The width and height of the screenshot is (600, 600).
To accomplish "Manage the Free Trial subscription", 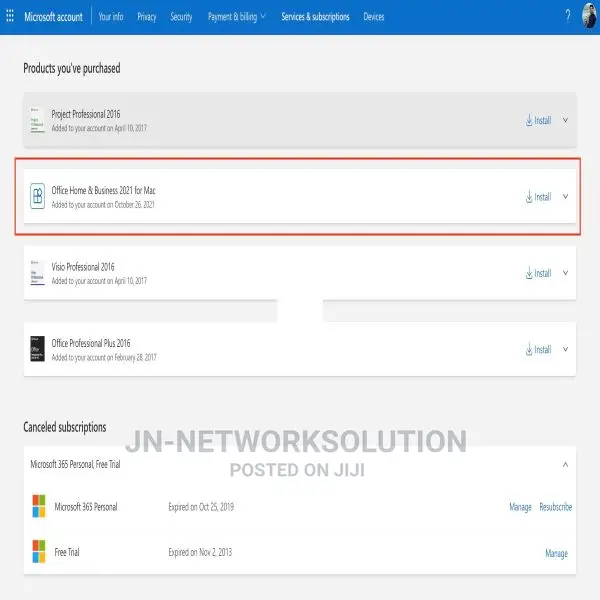I will coord(556,553).
